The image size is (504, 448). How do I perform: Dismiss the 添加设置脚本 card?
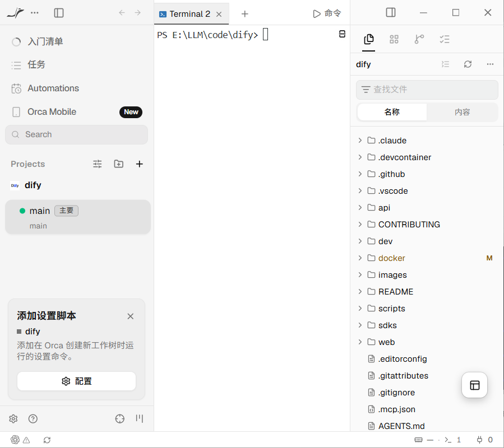[130, 316]
